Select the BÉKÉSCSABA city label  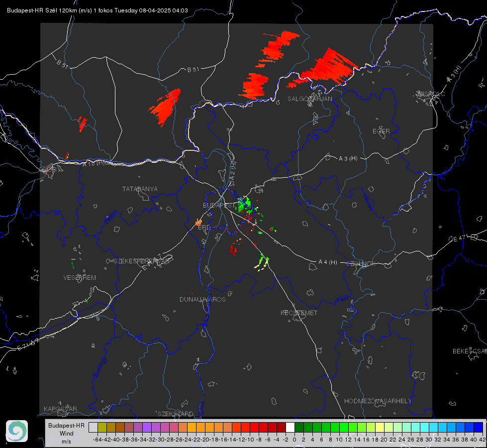click(470, 351)
